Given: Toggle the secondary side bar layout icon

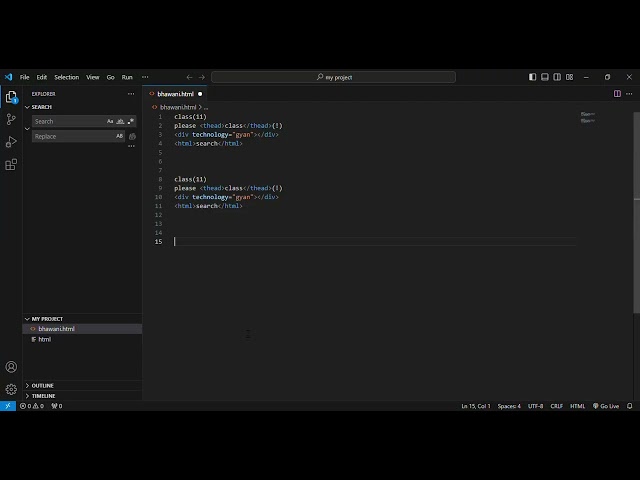Looking at the screenshot, I should 557,77.
